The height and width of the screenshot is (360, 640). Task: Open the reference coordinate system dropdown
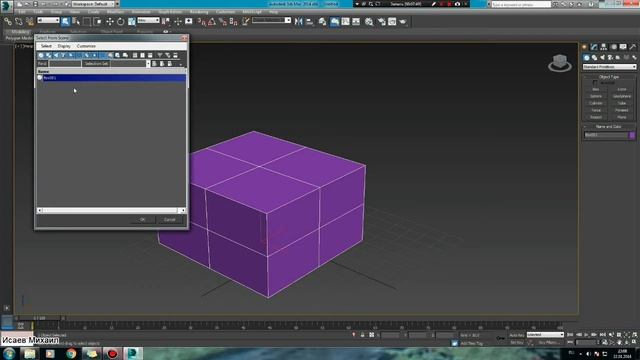point(148,20)
